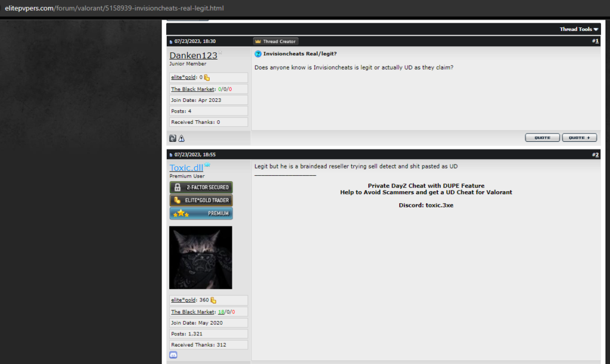Click the question mark icon beside the post title

(258, 54)
